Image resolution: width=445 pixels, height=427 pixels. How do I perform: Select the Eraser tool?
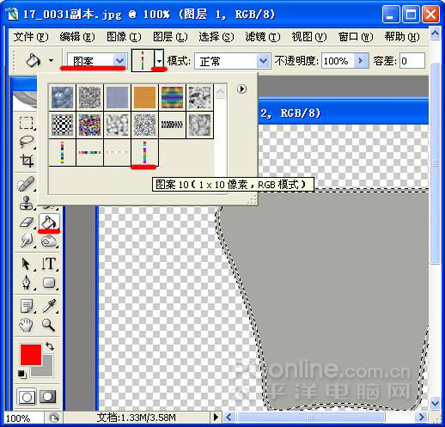27,222
